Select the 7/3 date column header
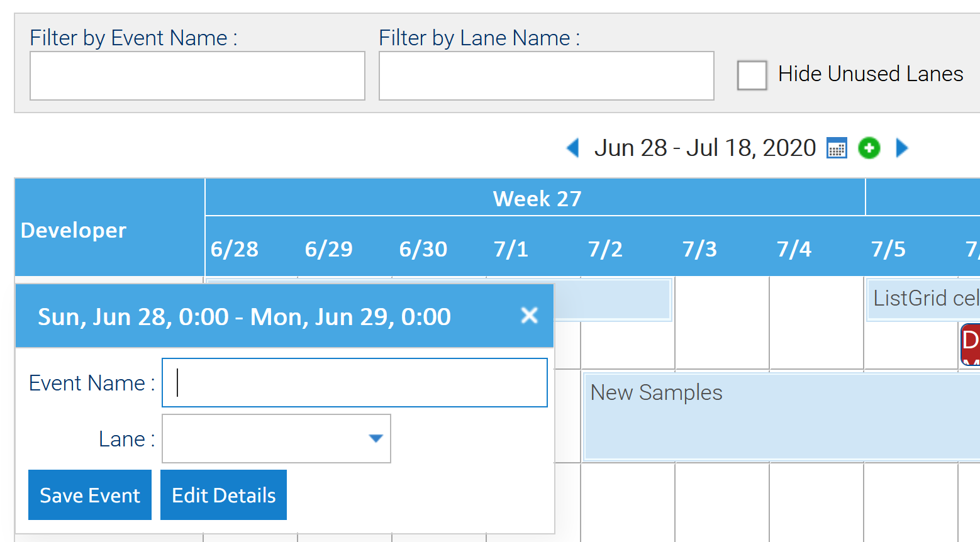This screenshot has height=542, width=980. coord(699,249)
